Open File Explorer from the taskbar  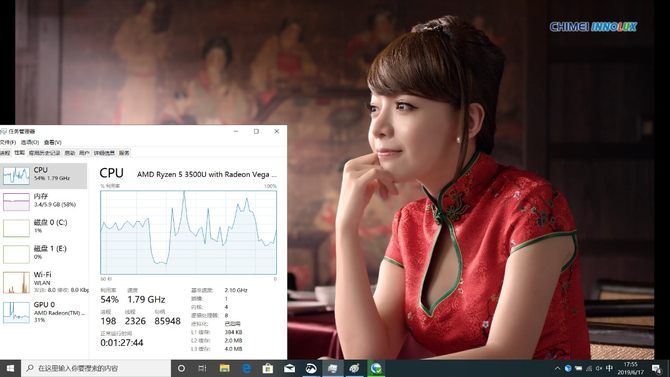225,368
